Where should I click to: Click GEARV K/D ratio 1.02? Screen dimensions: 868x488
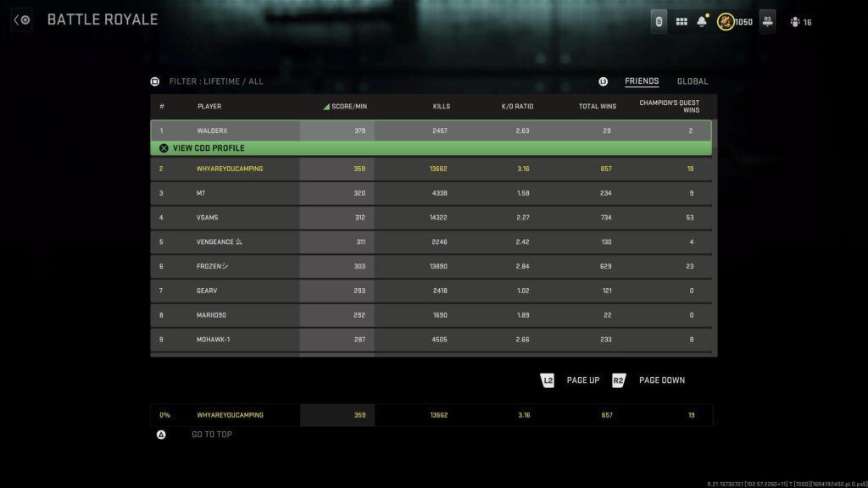coord(523,291)
